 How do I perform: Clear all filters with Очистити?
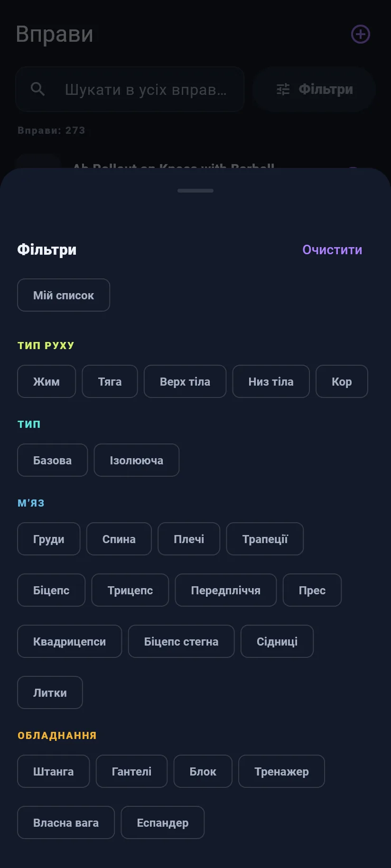pos(332,249)
